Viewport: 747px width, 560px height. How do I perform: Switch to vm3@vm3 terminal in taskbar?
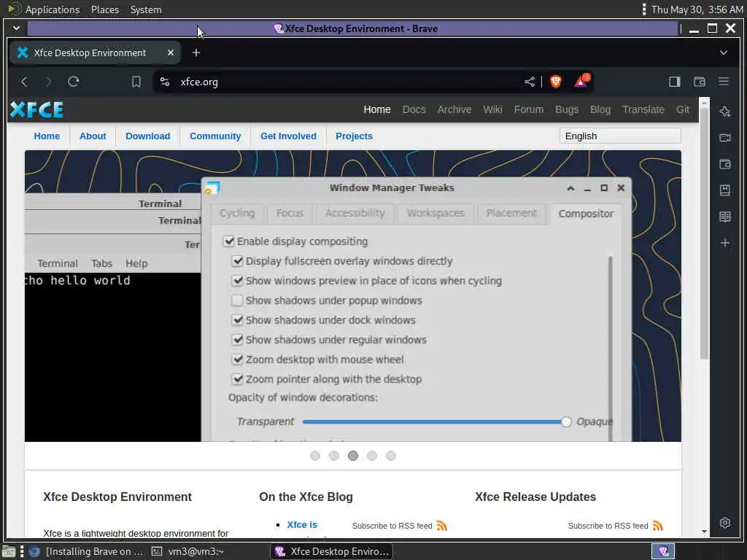coord(188,551)
